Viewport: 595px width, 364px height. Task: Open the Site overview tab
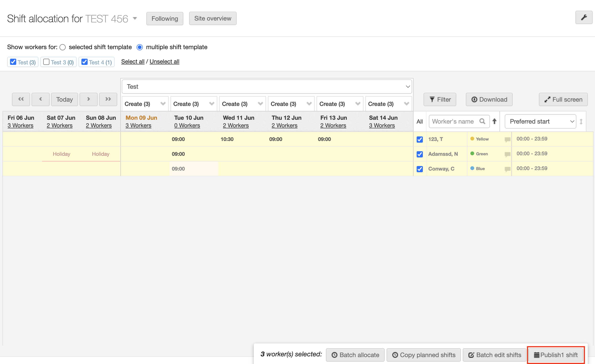point(212,19)
